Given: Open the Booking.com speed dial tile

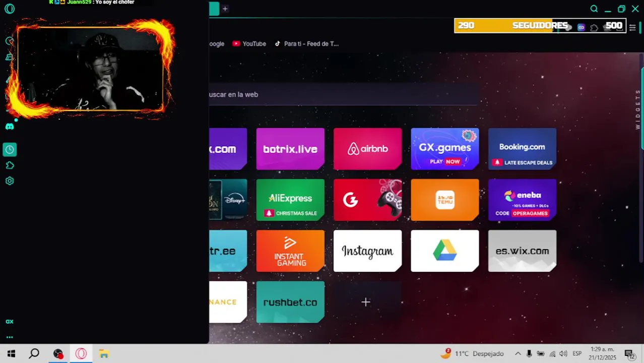Looking at the screenshot, I should [523, 149].
